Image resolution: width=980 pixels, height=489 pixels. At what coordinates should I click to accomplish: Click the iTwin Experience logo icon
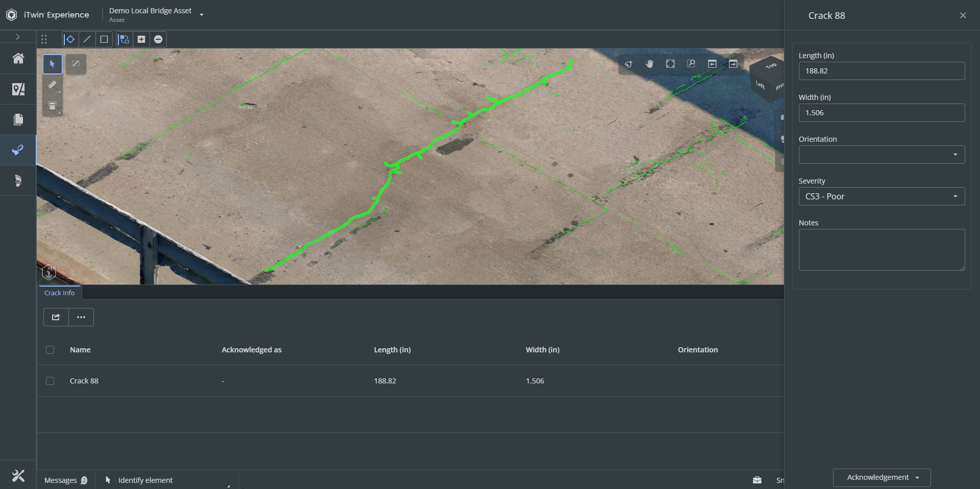pos(11,15)
